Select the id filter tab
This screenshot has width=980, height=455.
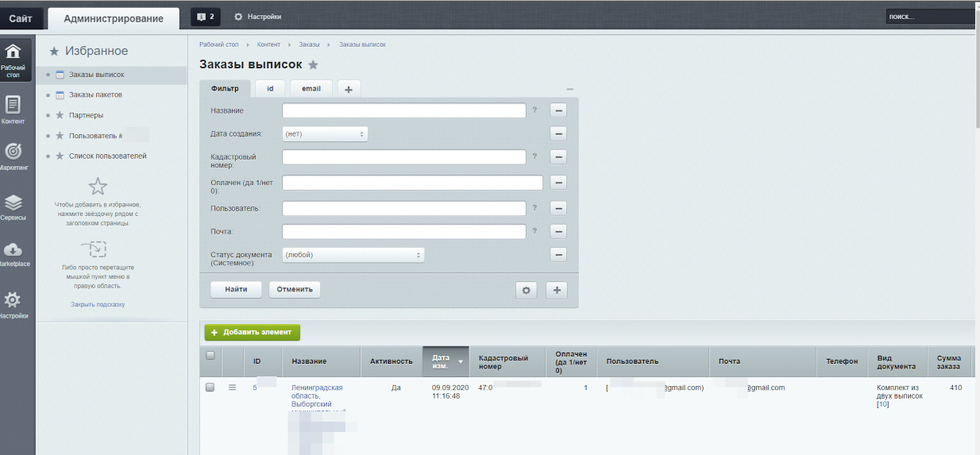tap(270, 89)
